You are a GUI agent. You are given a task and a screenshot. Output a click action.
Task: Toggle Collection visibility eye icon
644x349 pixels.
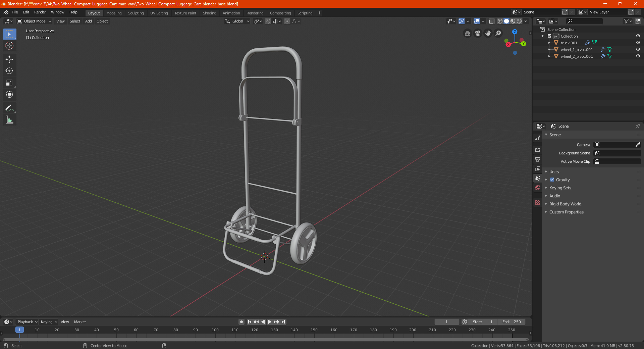638,36
